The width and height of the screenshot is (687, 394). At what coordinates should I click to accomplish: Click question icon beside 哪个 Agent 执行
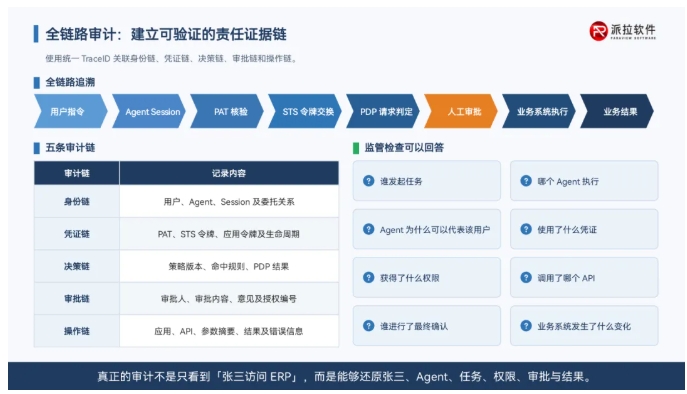tap(526, 181)
